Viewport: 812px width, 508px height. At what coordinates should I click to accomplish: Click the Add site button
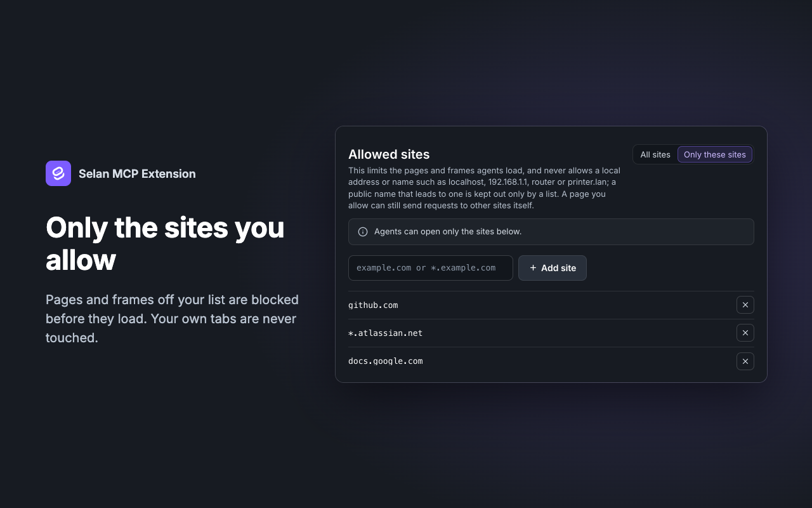553,268
